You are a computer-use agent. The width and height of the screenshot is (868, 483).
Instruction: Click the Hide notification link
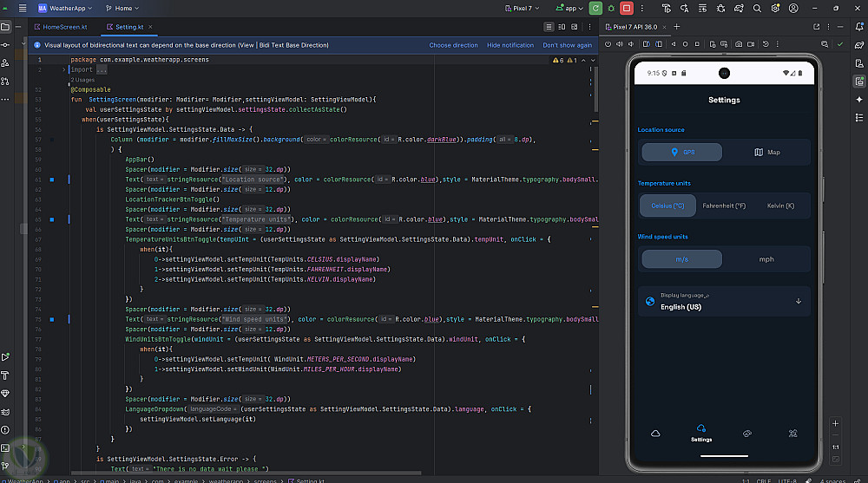point(510,45)
